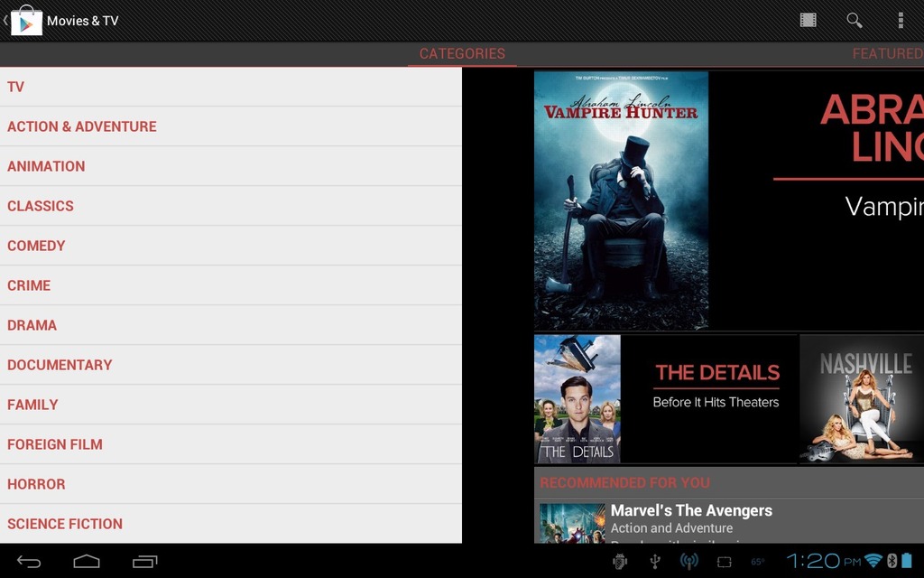This screenshot has width=924, height=578.
Task: Open Marvel's The Avengers thumbnail
Action: [x=572, y=523]
